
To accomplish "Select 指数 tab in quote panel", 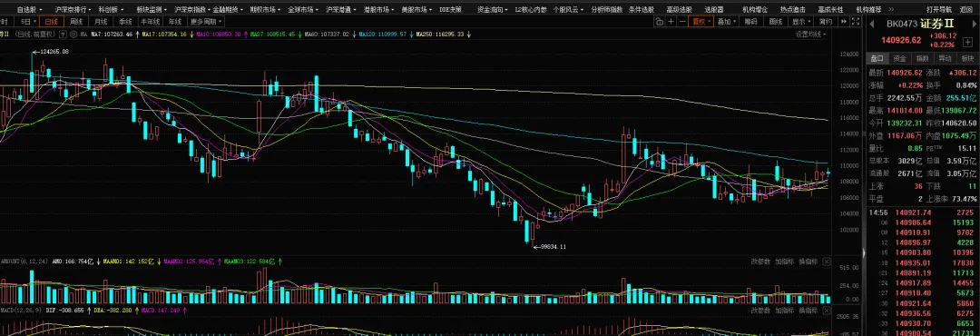I will point(923,58).
